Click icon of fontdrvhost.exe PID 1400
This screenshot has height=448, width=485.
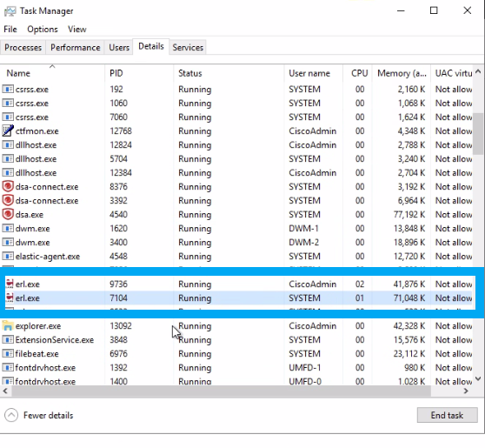(x=8, y=381)
